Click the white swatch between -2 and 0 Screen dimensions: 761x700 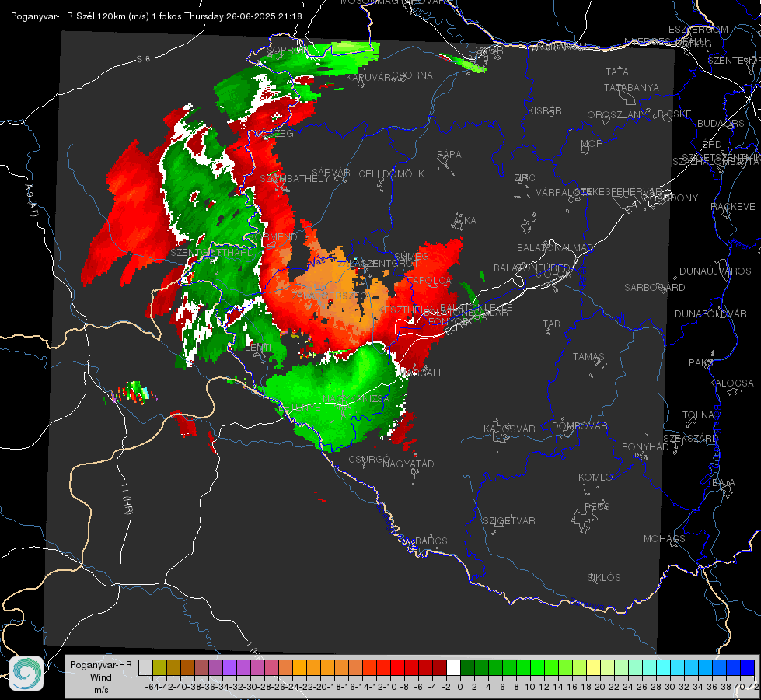pyautogui.click(x=453, y=667)
